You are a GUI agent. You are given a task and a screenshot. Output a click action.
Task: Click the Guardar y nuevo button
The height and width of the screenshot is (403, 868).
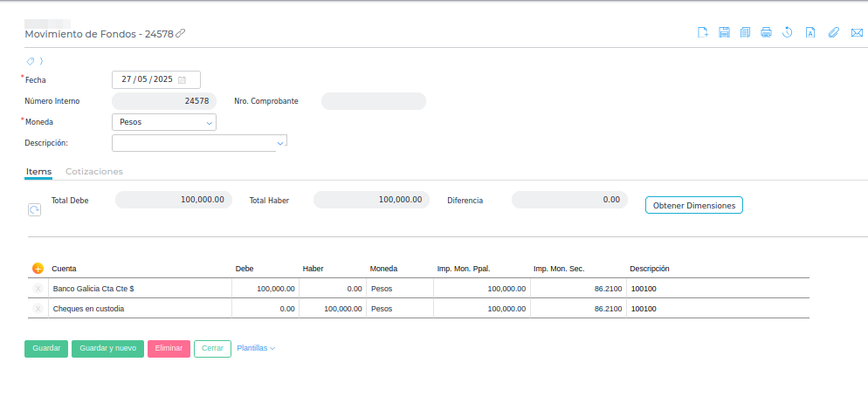coord(107,348)
